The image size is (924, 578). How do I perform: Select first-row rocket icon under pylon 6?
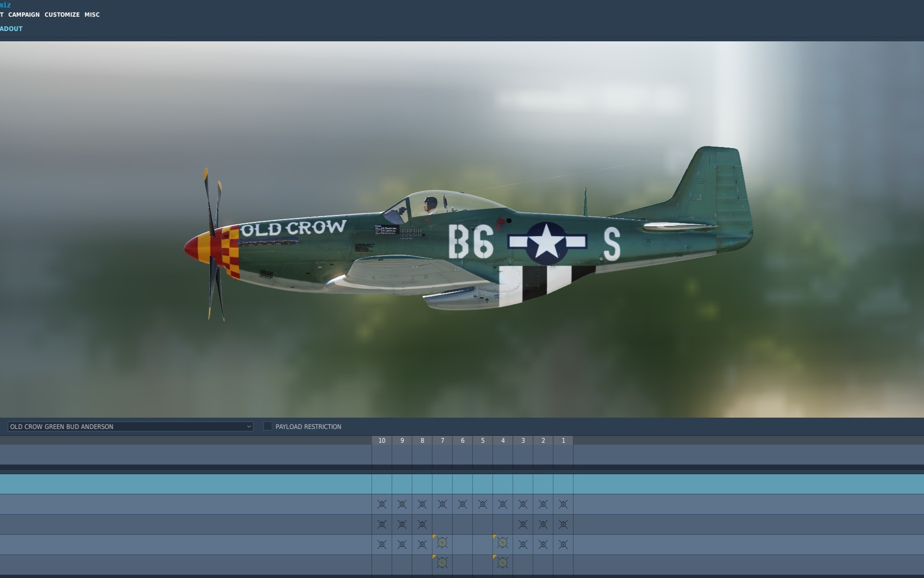click(x=462, y=504)
